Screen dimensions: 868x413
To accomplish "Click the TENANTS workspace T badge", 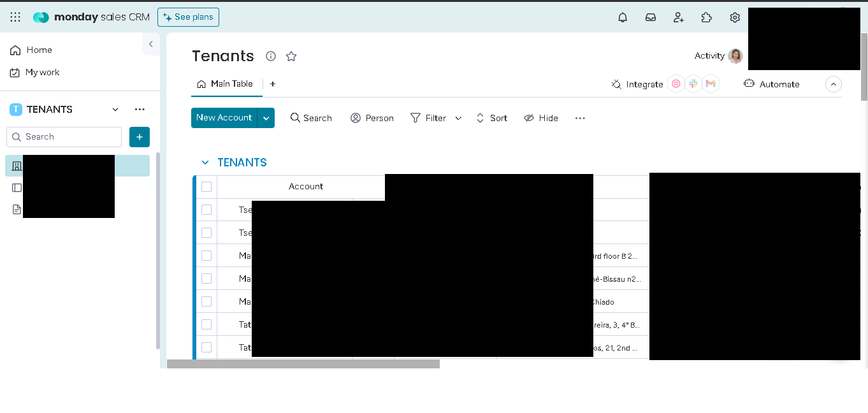I will tap(16, 110).
